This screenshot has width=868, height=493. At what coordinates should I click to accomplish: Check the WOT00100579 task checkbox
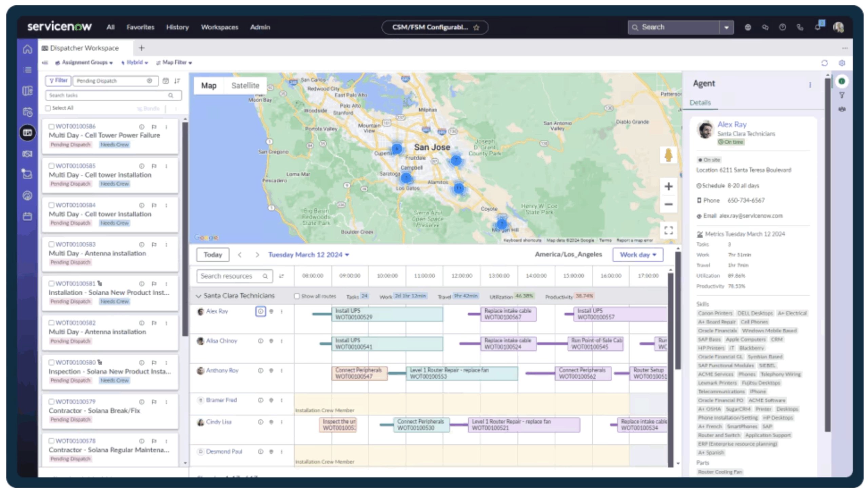click(x=51, y=401)
